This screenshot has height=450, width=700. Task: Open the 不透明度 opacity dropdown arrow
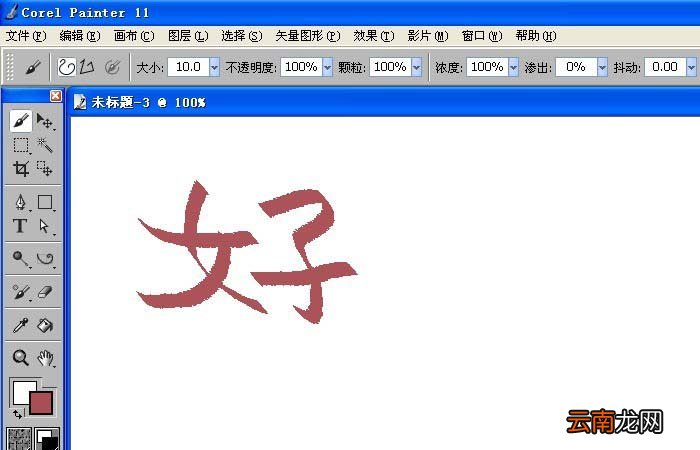[327, 67]
